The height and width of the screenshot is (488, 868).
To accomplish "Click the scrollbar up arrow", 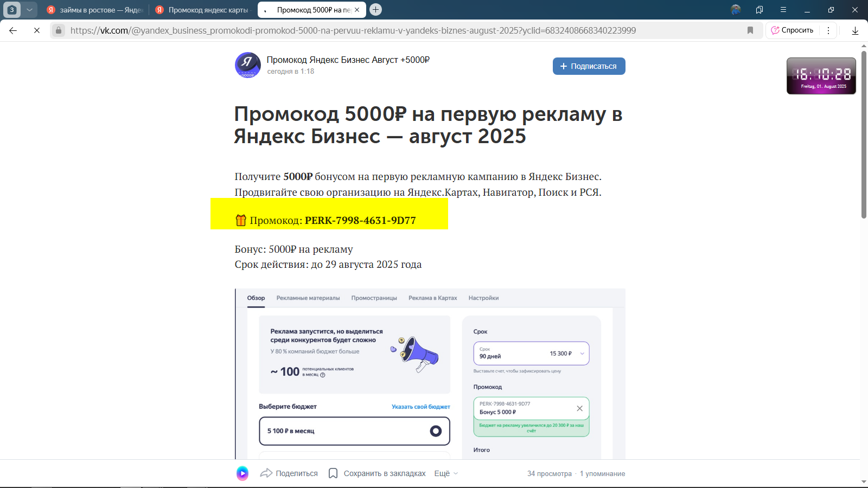I will [x=864, y=46].
